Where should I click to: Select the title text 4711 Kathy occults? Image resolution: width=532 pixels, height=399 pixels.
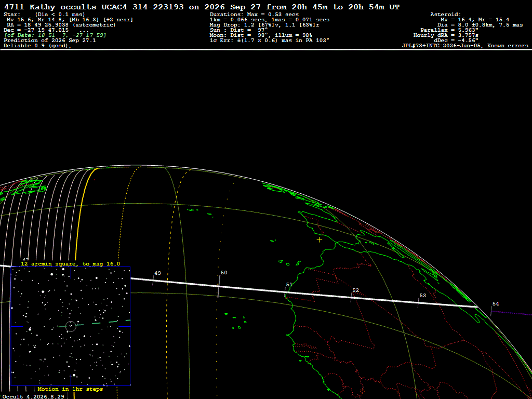(x=50, y=7)
